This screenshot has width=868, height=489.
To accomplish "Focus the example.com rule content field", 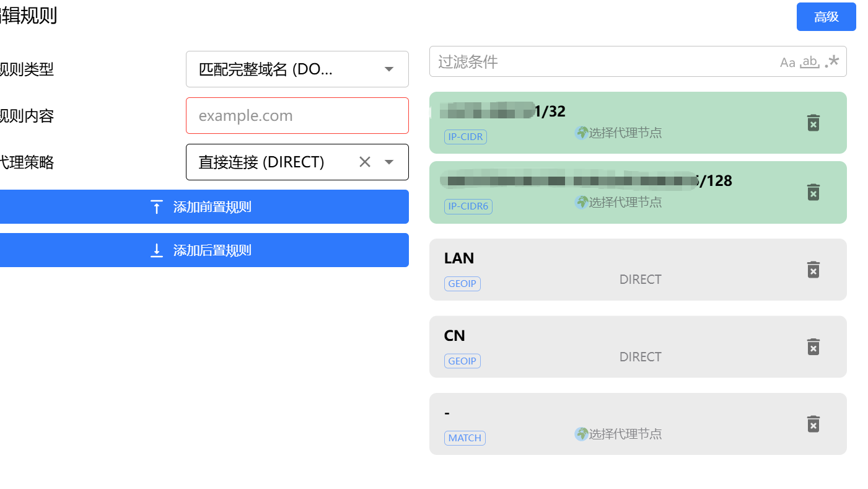I will [297, 115].
